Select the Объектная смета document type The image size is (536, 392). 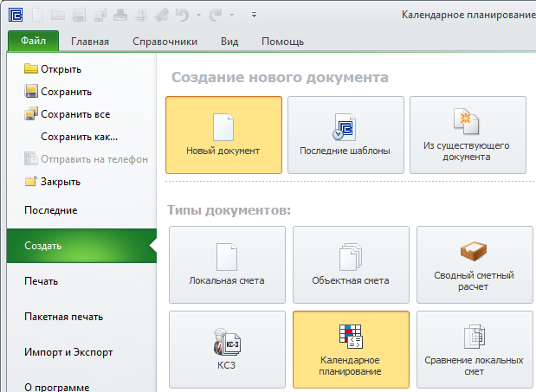(351, 265)
